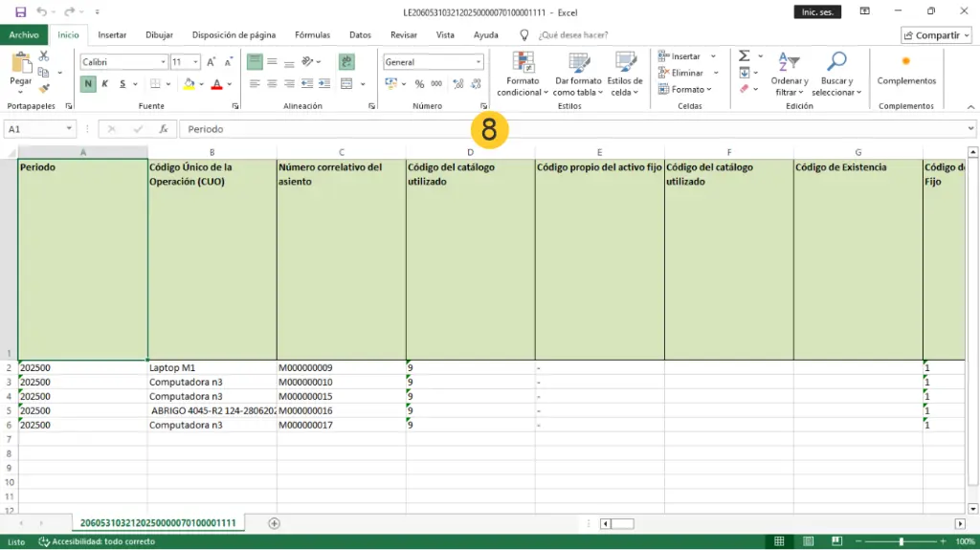Toggle bold (N) formatting

[x=88, y=84]
